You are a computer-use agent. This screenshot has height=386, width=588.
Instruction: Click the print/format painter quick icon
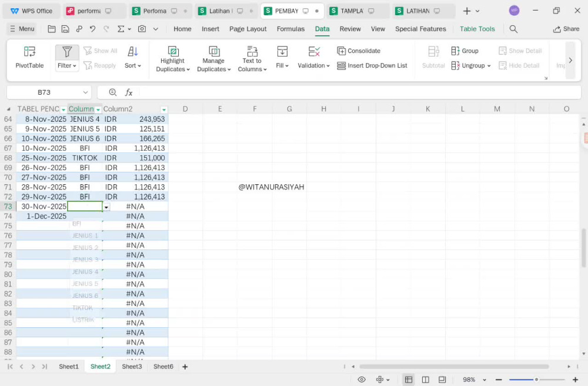click(x=79, y=29)
